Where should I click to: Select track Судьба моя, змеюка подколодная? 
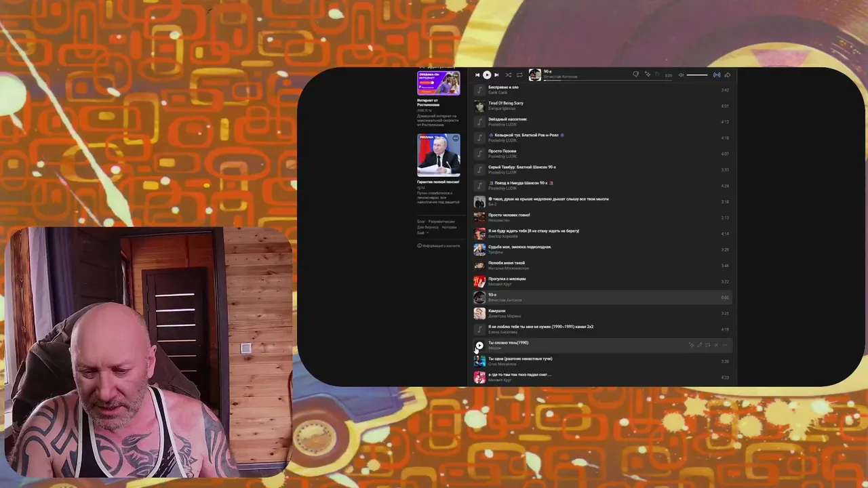[520, 247]
